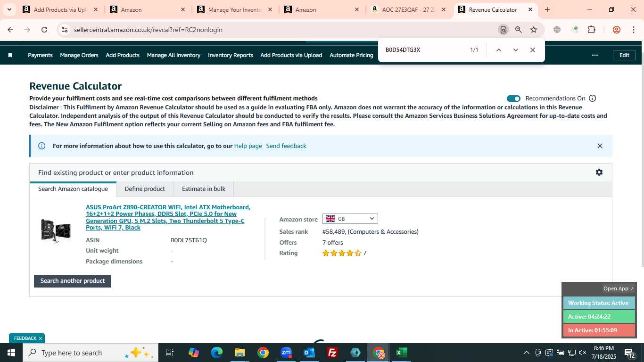Open the Chrome extensions puzzle icon
The height and width of the screenshot is (362, 644).
click(591, 30)
